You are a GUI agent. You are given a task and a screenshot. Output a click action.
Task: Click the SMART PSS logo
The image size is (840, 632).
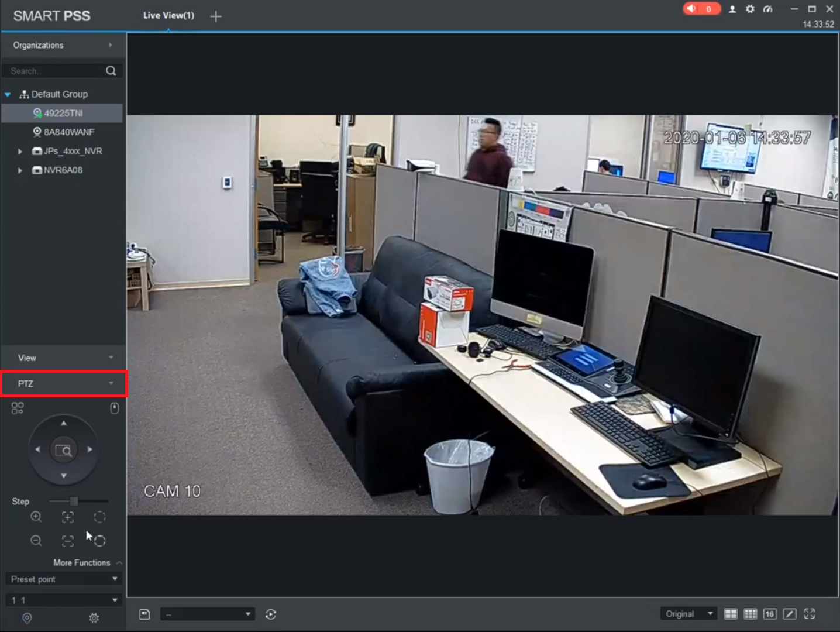52,16
